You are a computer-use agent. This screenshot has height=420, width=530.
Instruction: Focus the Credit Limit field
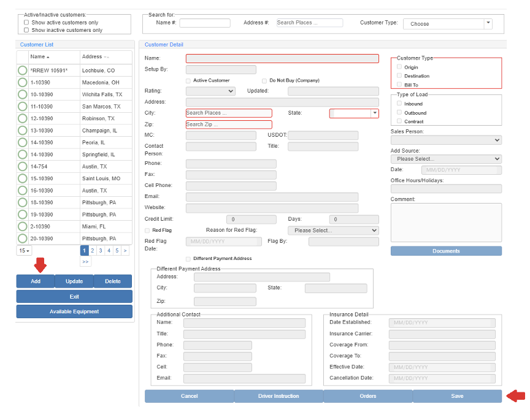[x=251, y=220]
